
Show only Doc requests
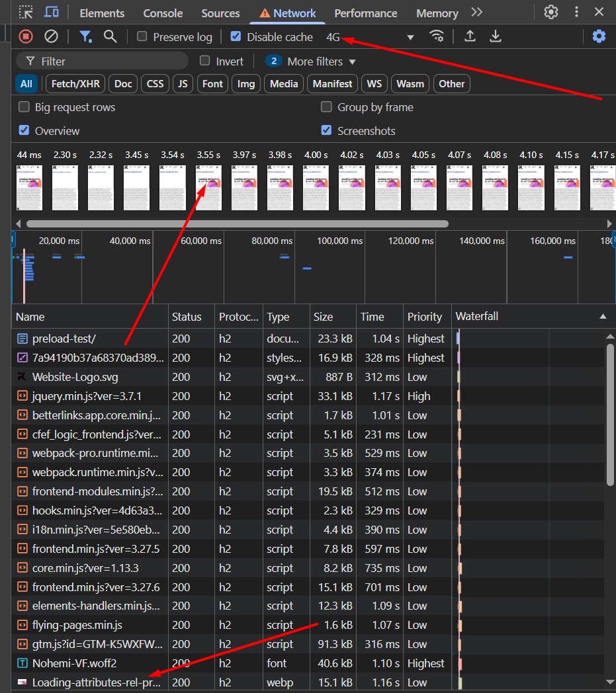(x=123, y=84)
